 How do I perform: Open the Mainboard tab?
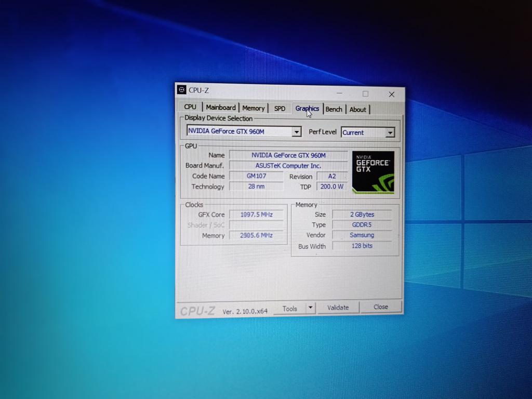point(221,108)
